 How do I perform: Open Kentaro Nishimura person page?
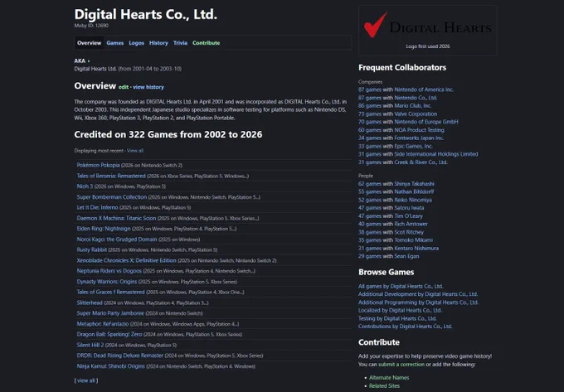[x=416, y=249]
